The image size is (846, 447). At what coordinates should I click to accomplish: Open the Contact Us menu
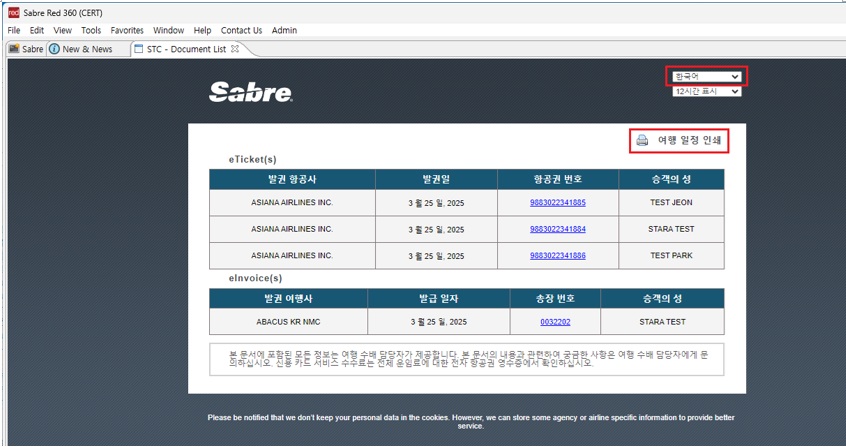pyautogui.click(x=241, y=30)
